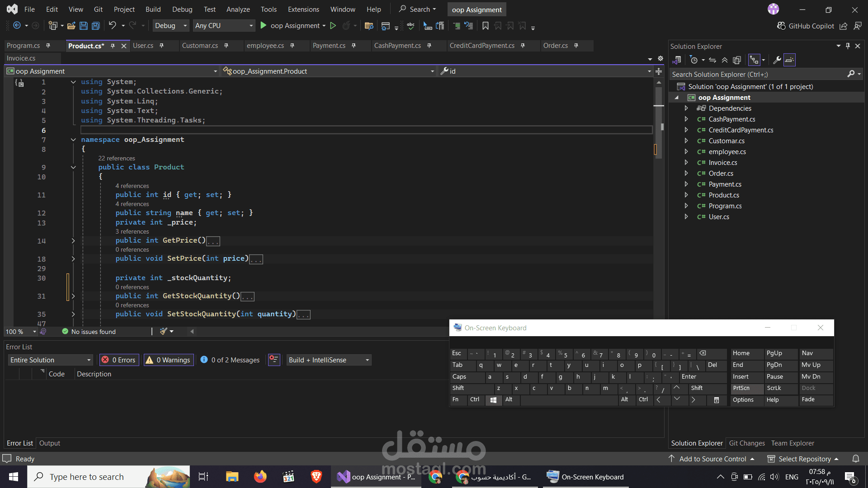Viewport: 868px width, 488px height.
Task: Click Add to Source Control
Action: tap(712, 459)
